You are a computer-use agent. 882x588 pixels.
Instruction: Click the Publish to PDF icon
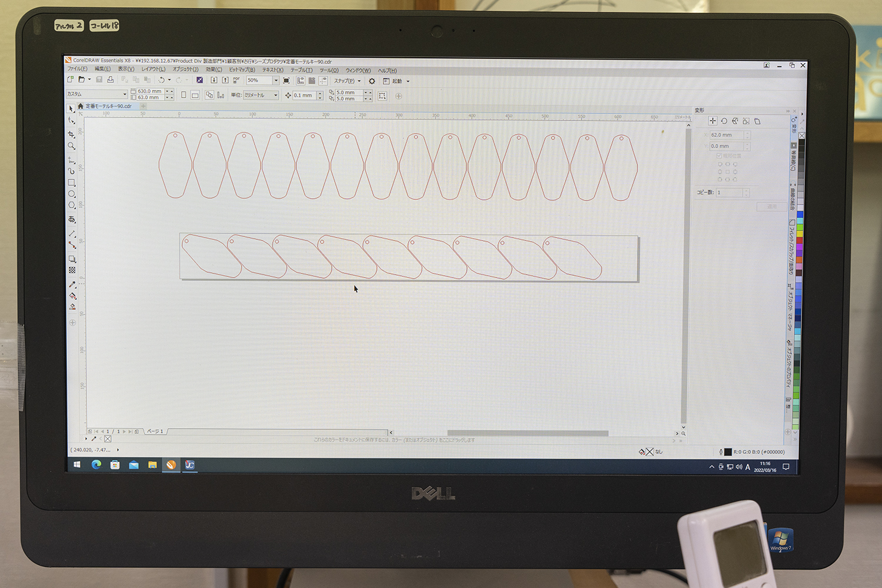tap(236, 80)
